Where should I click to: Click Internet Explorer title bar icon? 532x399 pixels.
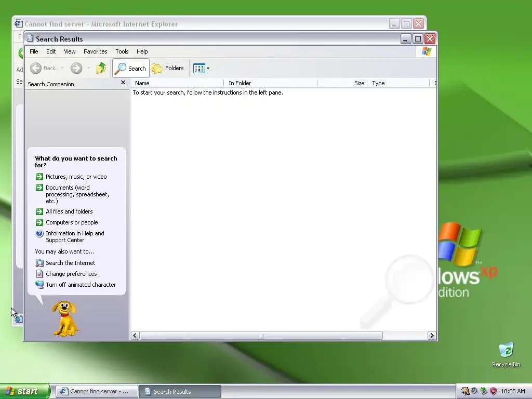[x=18, y=24]
